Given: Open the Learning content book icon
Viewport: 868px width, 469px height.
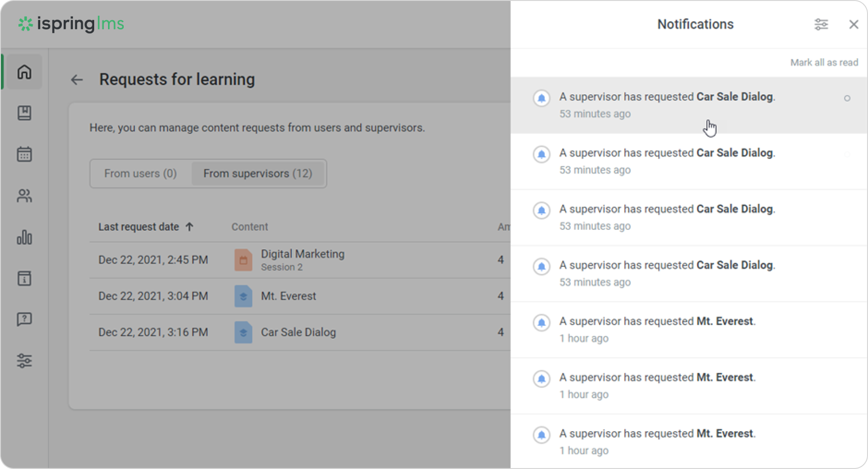Looking at the screenshot, I should pos(24,113).
